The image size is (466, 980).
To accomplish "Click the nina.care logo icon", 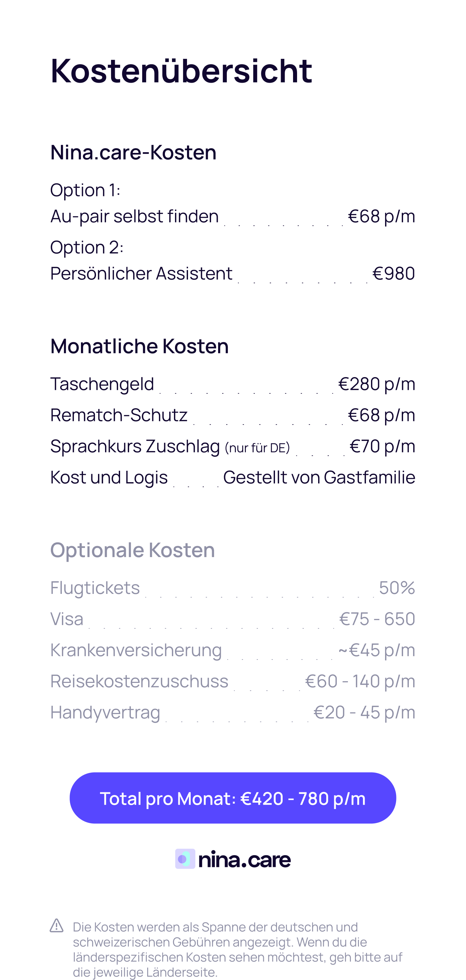I will pos(185,859).
